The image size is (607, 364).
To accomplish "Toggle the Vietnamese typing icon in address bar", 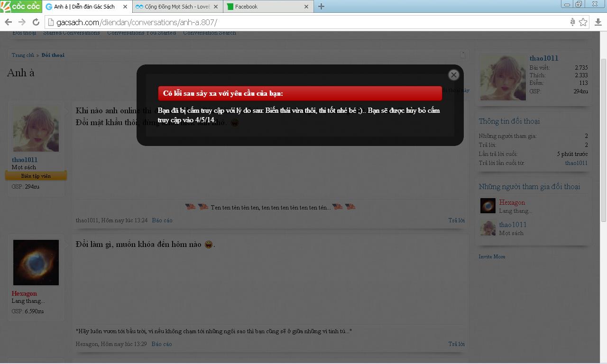I will pos(572,22).
